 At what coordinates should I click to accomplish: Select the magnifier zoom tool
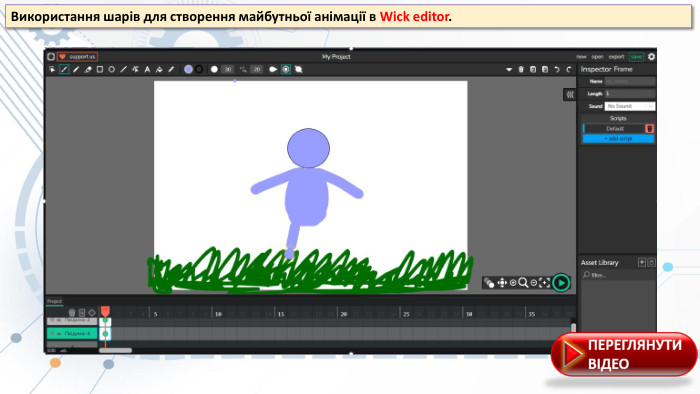click(523, 283)
